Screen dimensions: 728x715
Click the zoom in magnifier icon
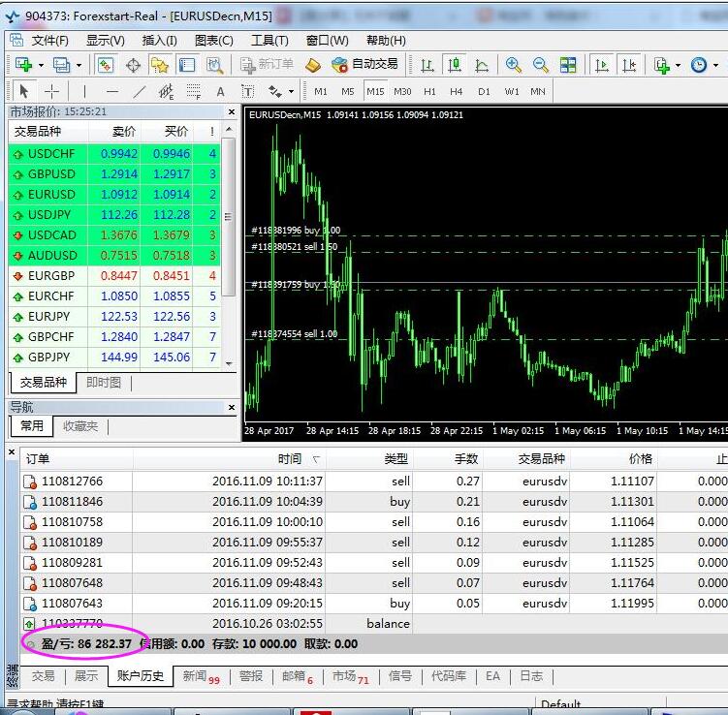tap(514, 65)
